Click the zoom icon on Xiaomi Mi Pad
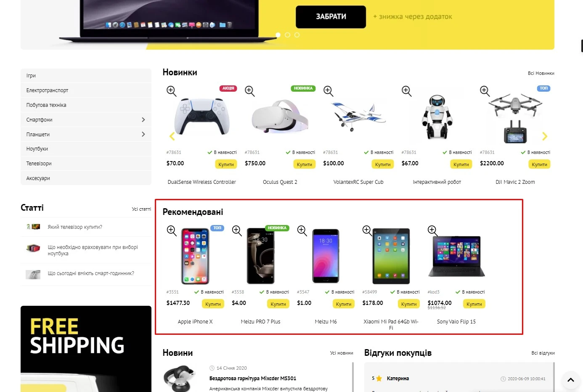 click(367, 230)
